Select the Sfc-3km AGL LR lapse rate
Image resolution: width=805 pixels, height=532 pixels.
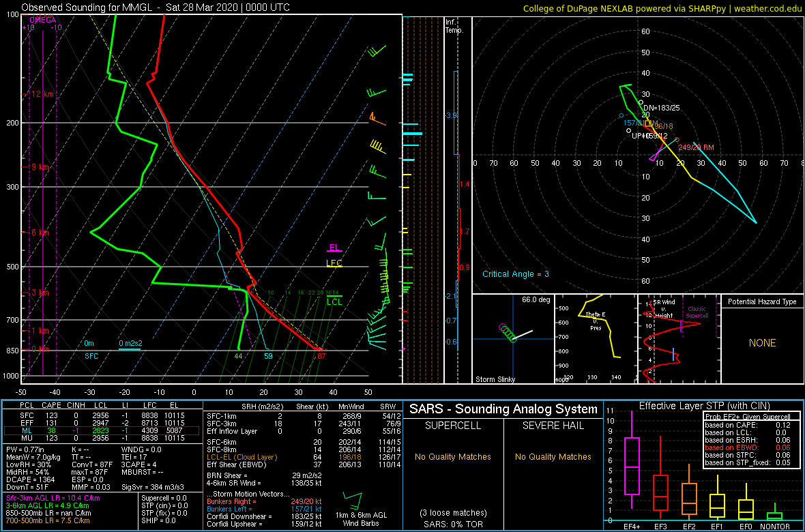(x=53, y=499)
